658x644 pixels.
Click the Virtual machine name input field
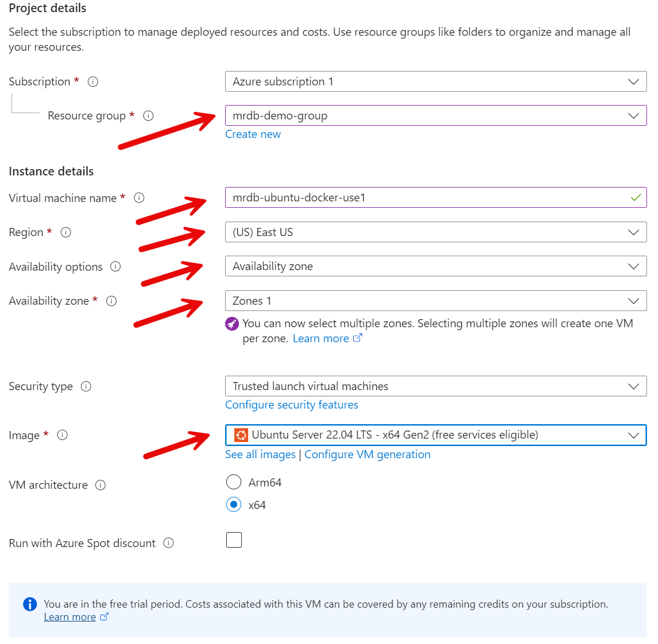point(436,197)
